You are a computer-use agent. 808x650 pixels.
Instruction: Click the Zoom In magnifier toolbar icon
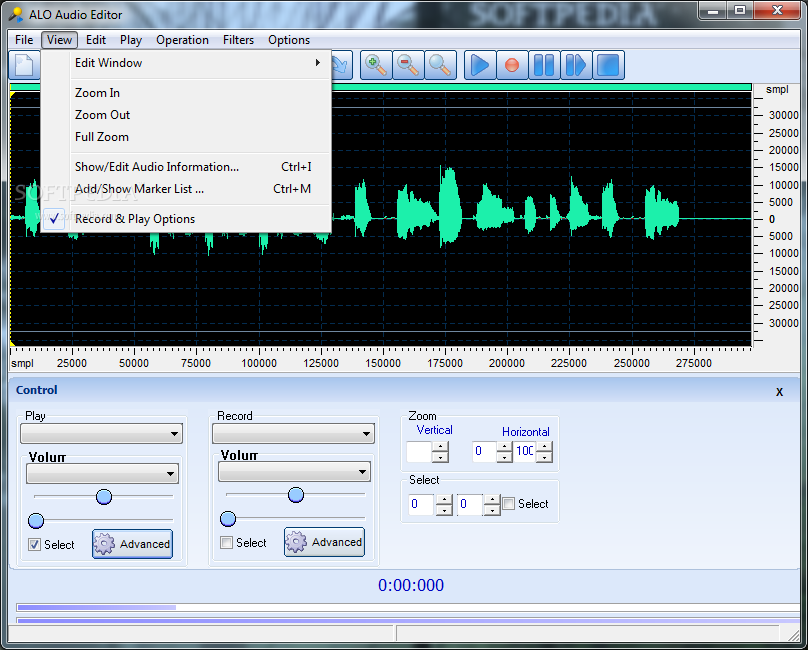click(376, 65)
